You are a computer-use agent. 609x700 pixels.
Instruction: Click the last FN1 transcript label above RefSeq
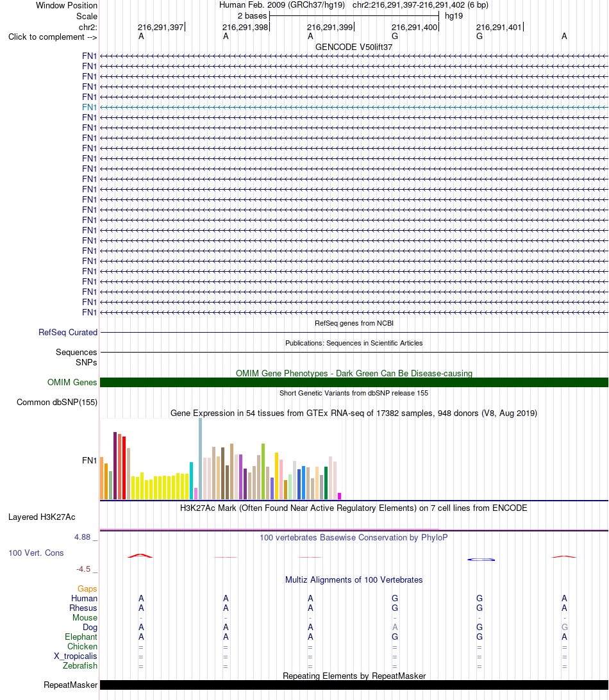click(x=89, y=312)
